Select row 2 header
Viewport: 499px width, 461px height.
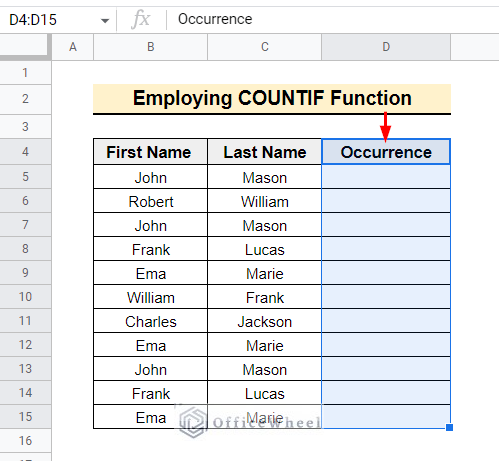click(x=25, y=99)
